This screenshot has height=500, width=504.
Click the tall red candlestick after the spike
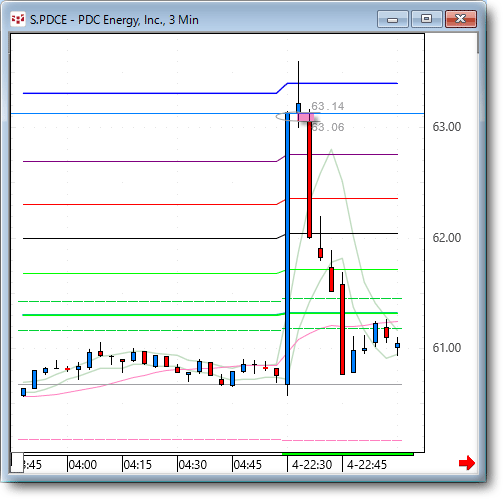[x=309, y=179]
